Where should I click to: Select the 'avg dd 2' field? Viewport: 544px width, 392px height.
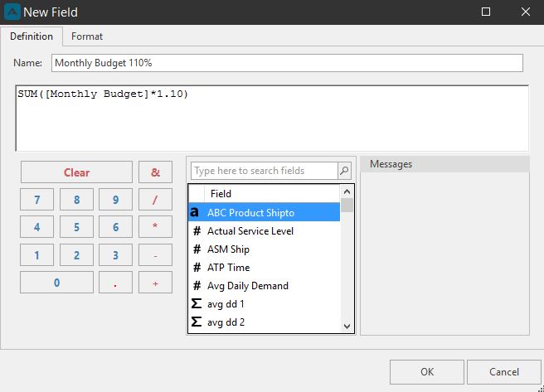[x=264, y=322]
